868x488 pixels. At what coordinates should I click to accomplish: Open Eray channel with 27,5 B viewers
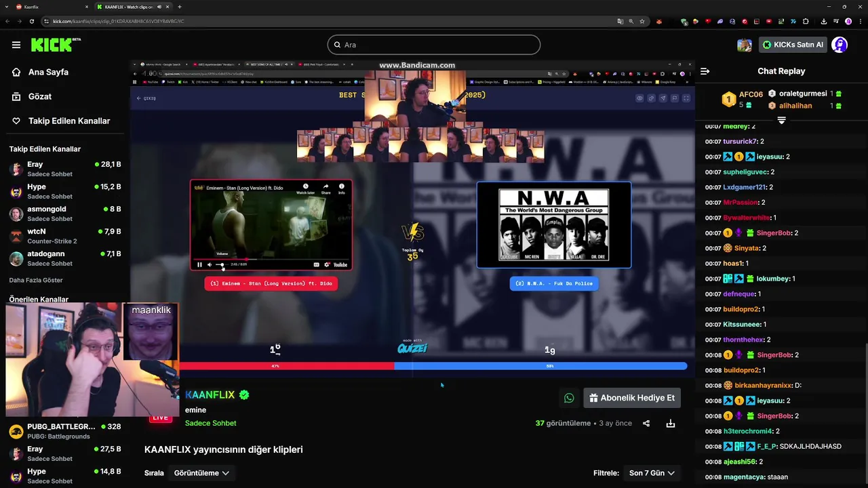click(x=65, y=453)
